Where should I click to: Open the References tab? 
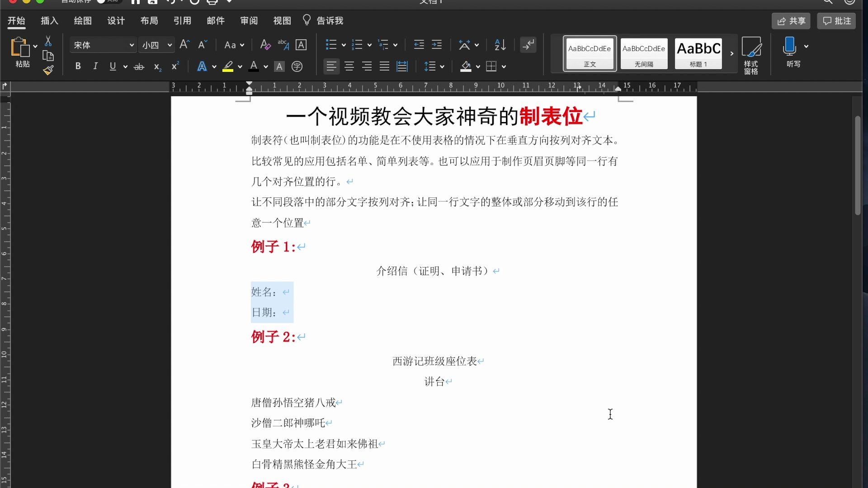coord(182,21)
